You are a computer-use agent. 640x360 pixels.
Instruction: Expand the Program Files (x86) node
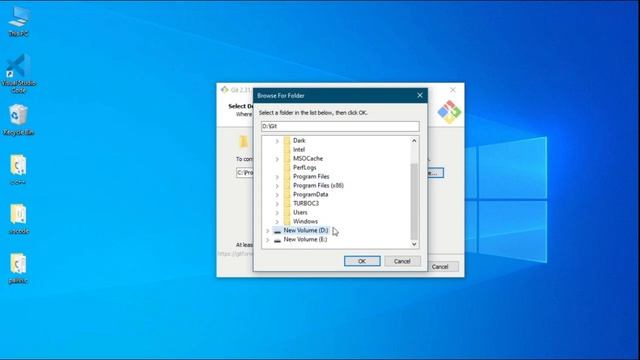coord(277,186)
